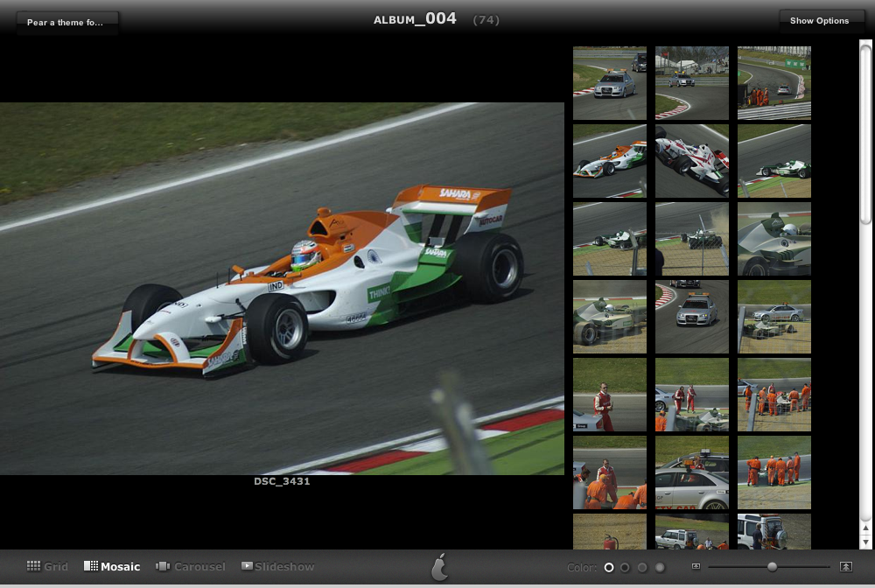
Task: Switch to Carousel view
Action: point(190,567)
